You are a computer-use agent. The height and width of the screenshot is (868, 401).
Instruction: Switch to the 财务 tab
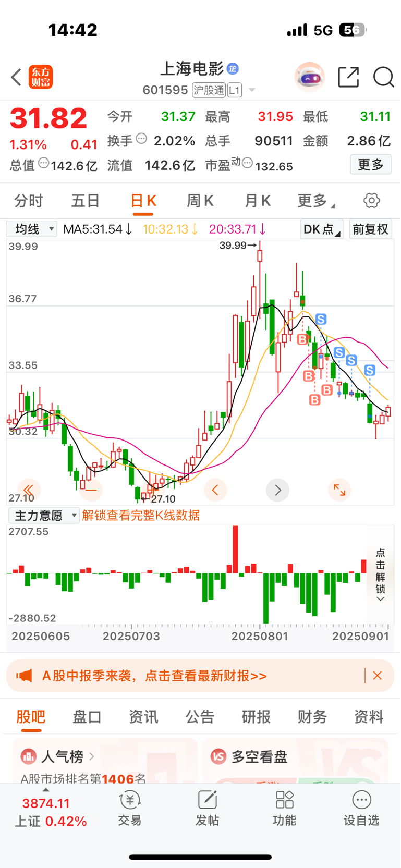point(312,717)
